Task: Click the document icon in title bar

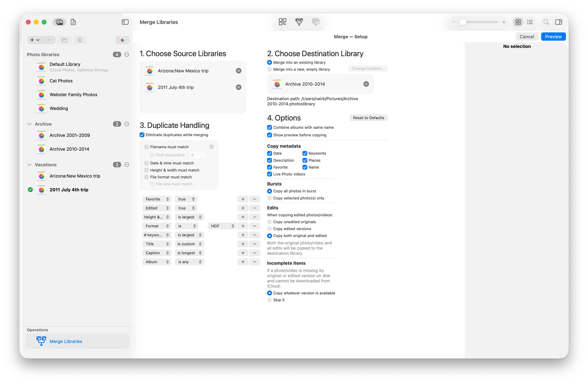Action: coord(73,22)
